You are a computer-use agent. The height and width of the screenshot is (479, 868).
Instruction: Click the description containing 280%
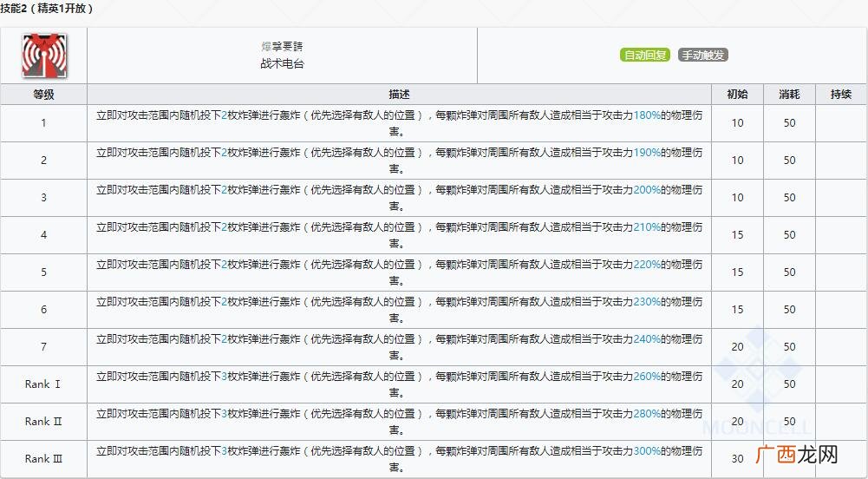399,422
